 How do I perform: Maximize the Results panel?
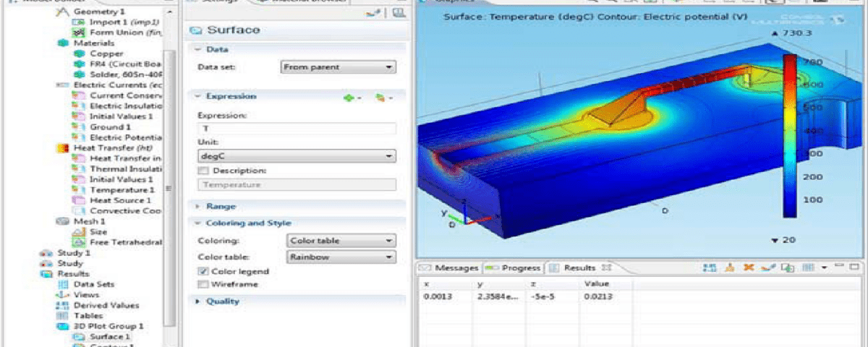(854, 267)
